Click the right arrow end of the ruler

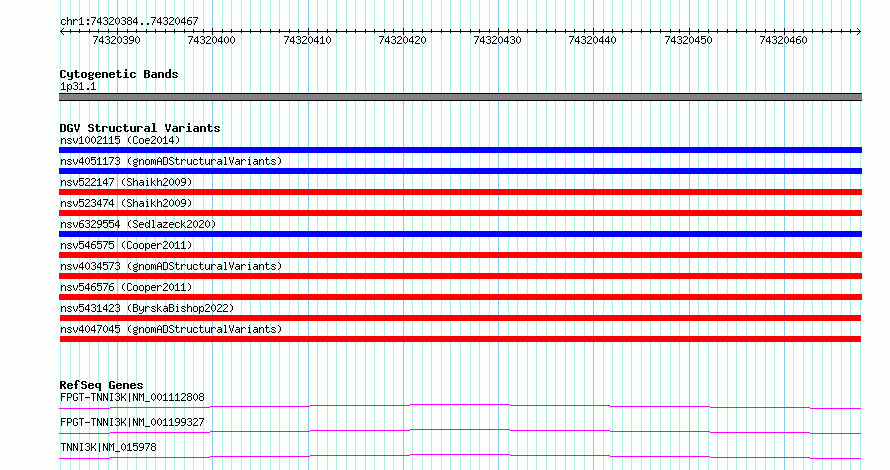click(859, 32)
